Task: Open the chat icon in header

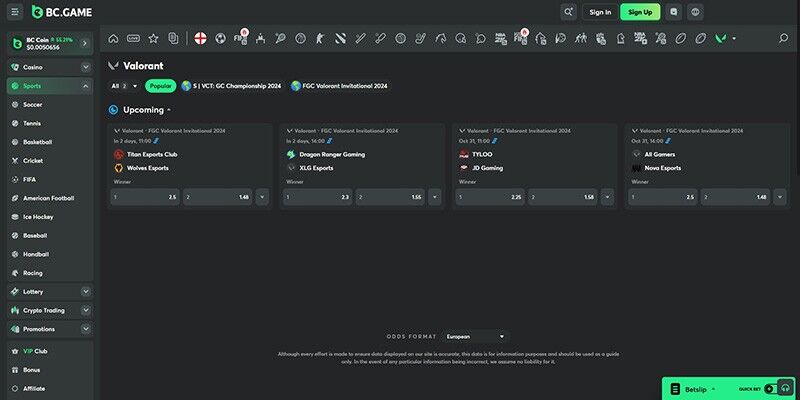Action: (x=674, y=12)
